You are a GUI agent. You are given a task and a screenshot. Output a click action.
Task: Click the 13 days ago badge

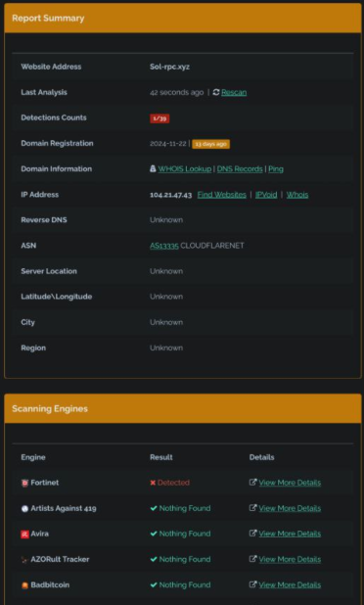[x=211, y=144]
